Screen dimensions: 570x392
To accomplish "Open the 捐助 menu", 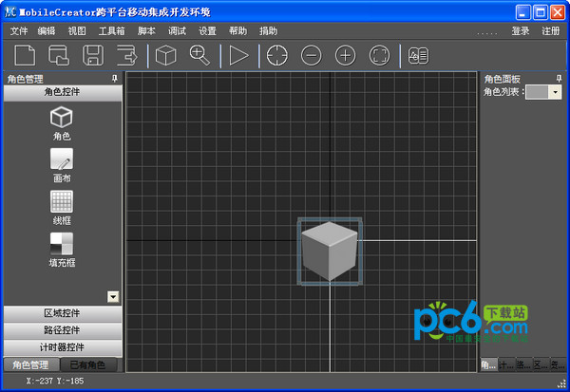I will pyautogui.click(x=268, y=31).
